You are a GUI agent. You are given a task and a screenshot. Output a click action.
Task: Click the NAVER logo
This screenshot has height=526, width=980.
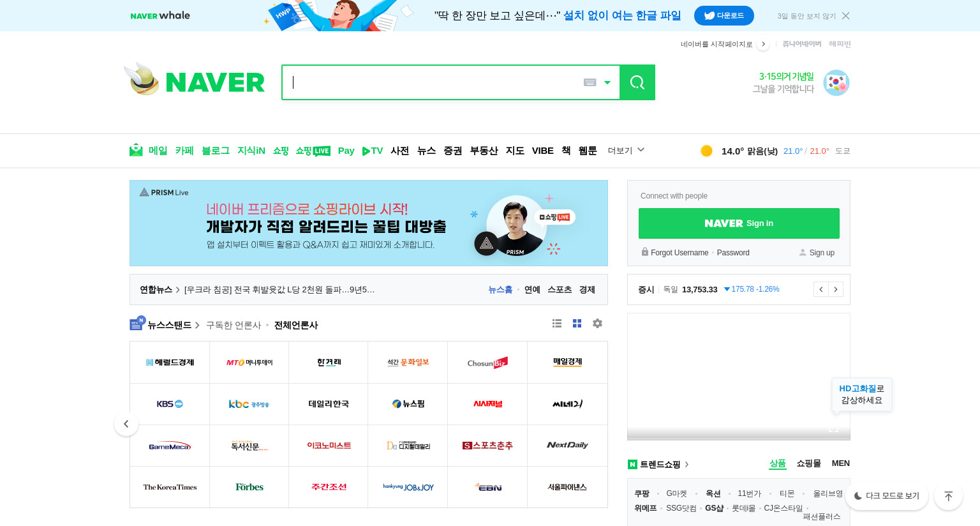tap(215, 82)
